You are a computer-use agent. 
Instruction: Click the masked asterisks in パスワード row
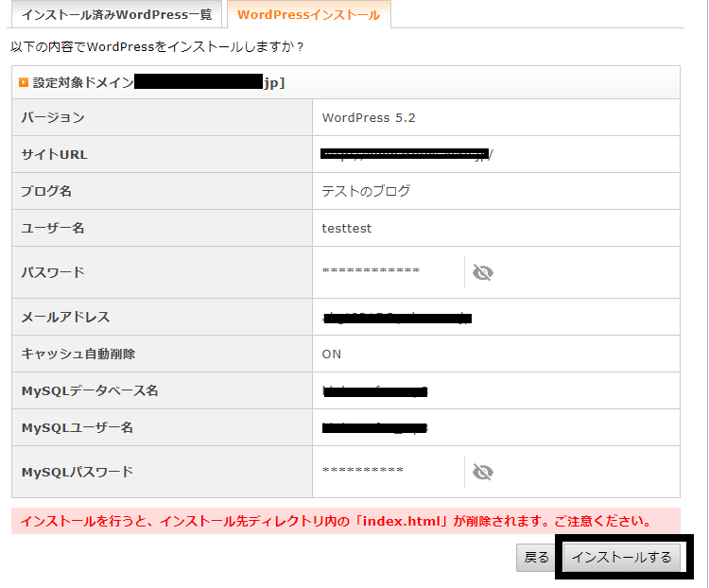371,272
